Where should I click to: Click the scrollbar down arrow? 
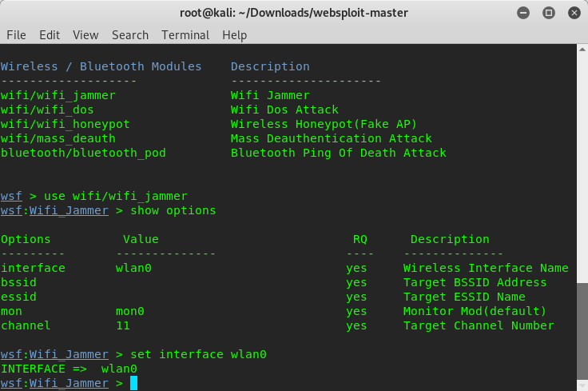(x=582, y=385)
